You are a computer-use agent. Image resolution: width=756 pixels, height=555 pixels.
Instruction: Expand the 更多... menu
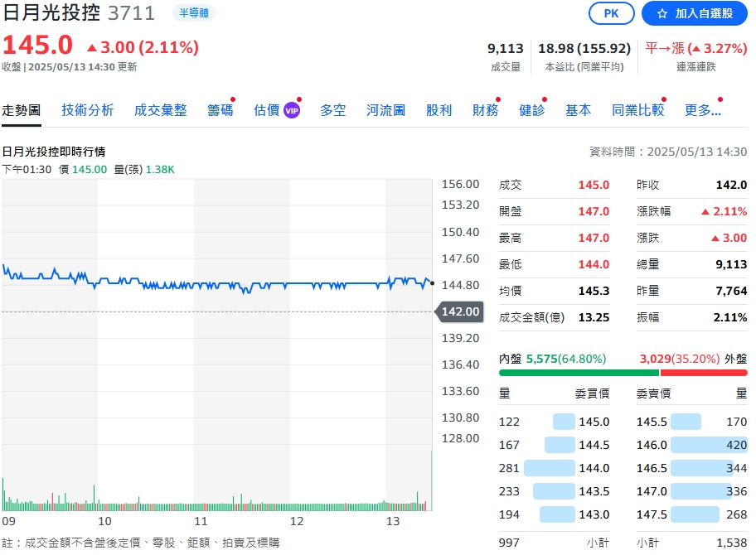point(702,110)
